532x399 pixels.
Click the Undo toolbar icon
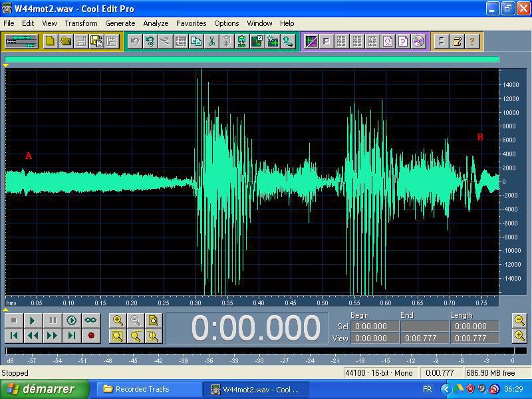pyautogui.click(x=135, y=41)
